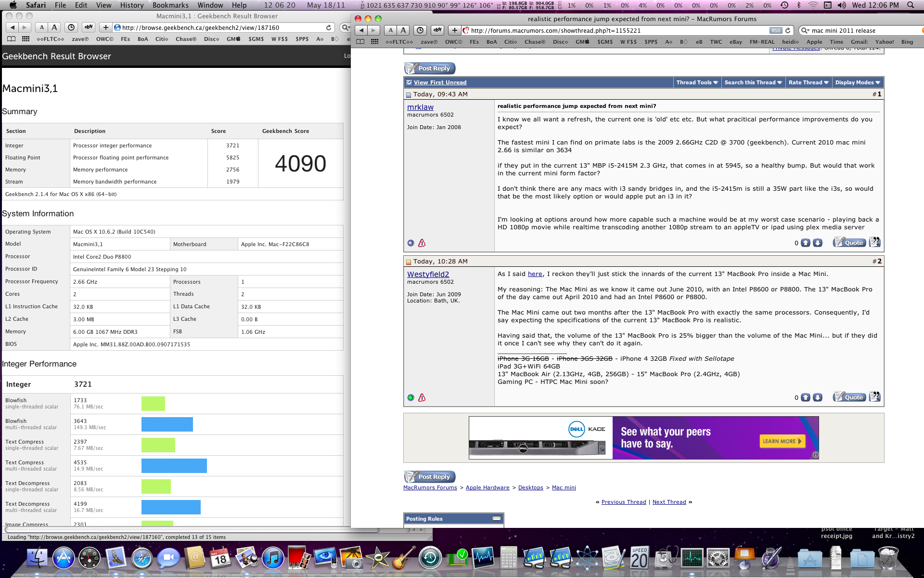Image resolution: width=924 pixels, height=578 pixels.
Task: Report mrklaw's post with warning icon
Action: pyautogui.click(x=422, y=243)
